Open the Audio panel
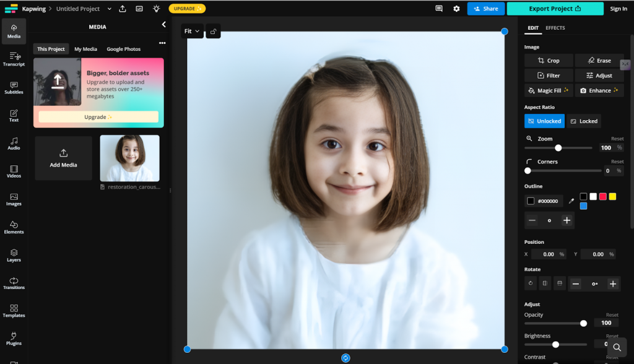The image size is (634, 364). click(14, 144)
